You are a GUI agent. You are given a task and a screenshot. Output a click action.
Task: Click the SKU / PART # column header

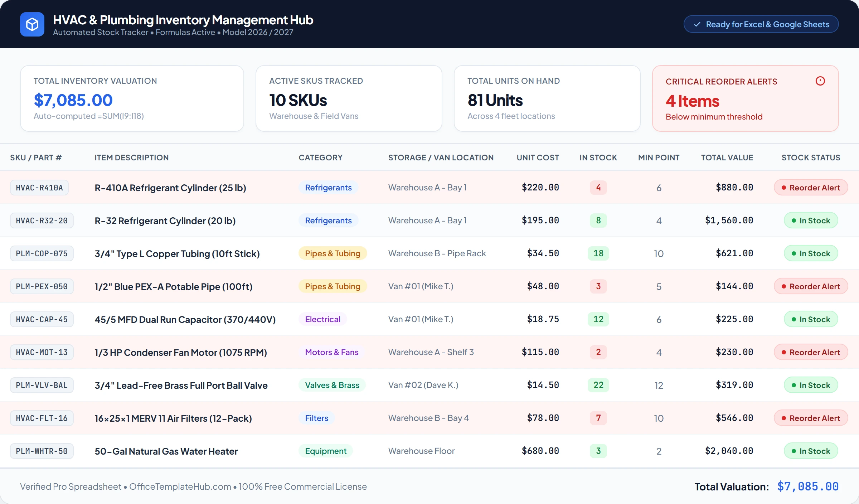pyautogui.click(x=36, y=157)
